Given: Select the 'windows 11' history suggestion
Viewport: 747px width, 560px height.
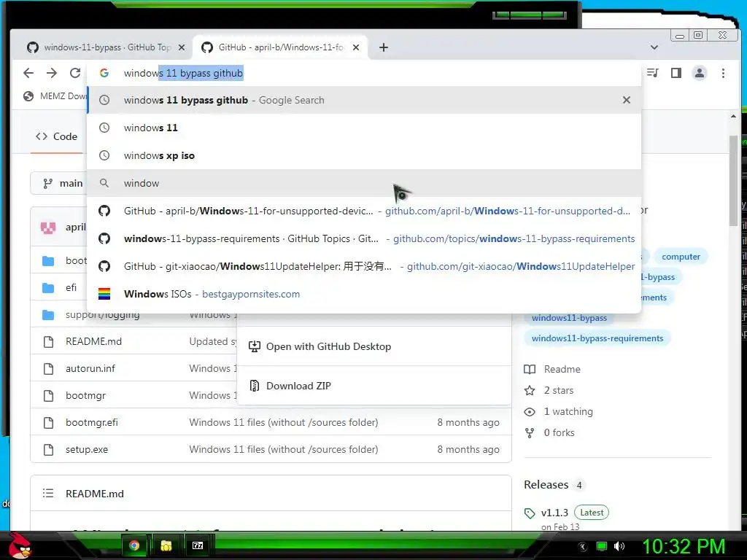Looking at the screenshot, I should pos(365,128).
